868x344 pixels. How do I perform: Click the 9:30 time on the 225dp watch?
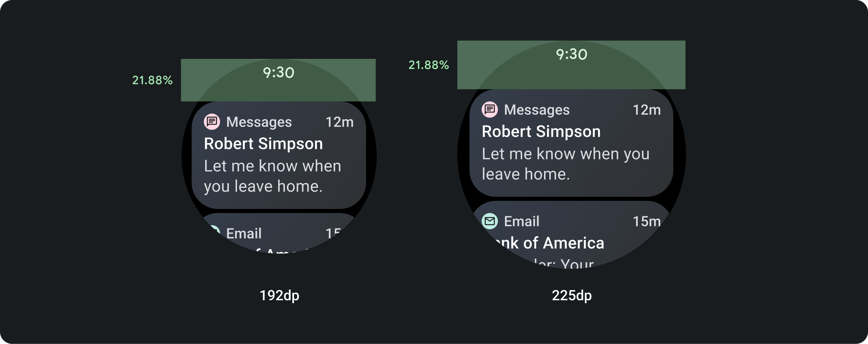click(x=571, y=54)
